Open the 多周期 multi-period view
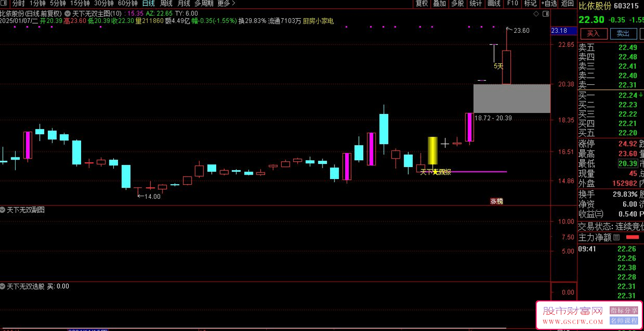This screenshot has height=331, width=644. [204, 3]
